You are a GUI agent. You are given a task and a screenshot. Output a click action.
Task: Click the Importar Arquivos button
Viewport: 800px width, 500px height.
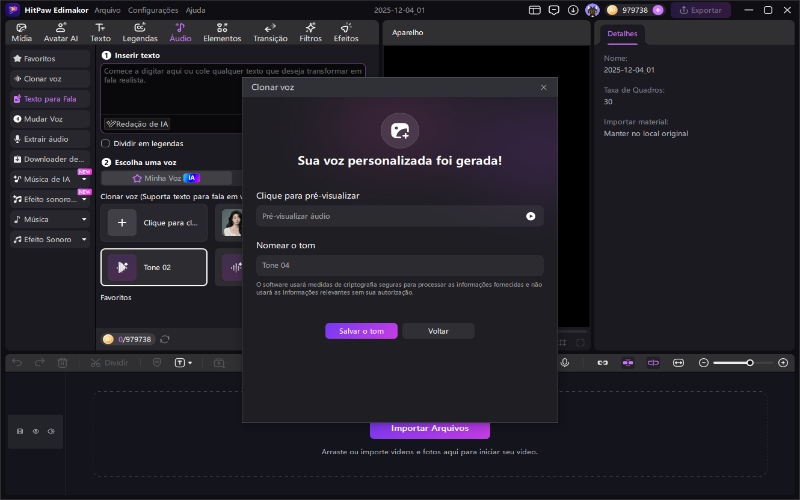(430, 429)
